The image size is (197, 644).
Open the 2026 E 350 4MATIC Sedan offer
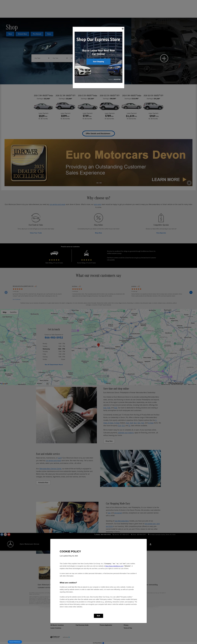pos(87,107)
